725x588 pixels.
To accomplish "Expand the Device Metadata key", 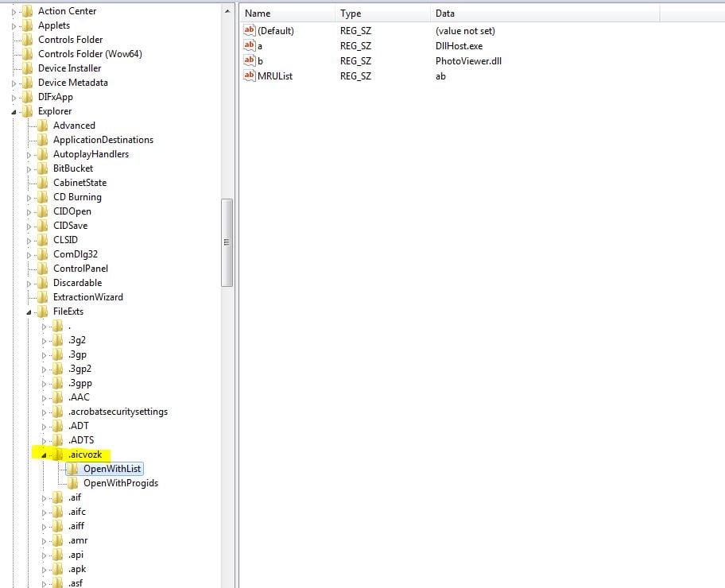I will [14, 83].
